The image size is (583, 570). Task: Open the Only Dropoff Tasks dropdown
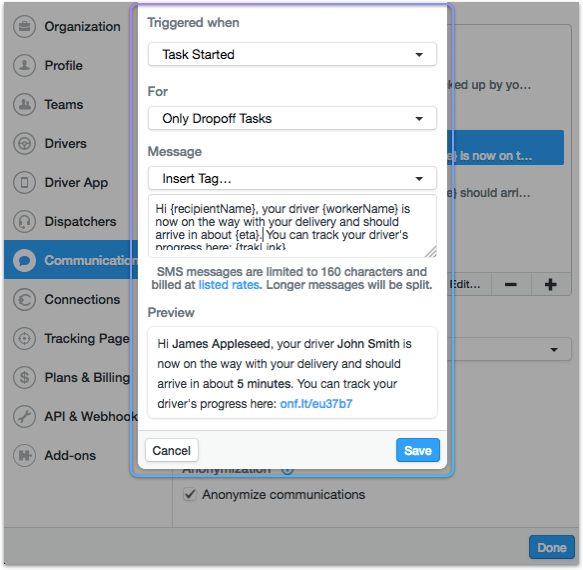(x=292, y=118)
